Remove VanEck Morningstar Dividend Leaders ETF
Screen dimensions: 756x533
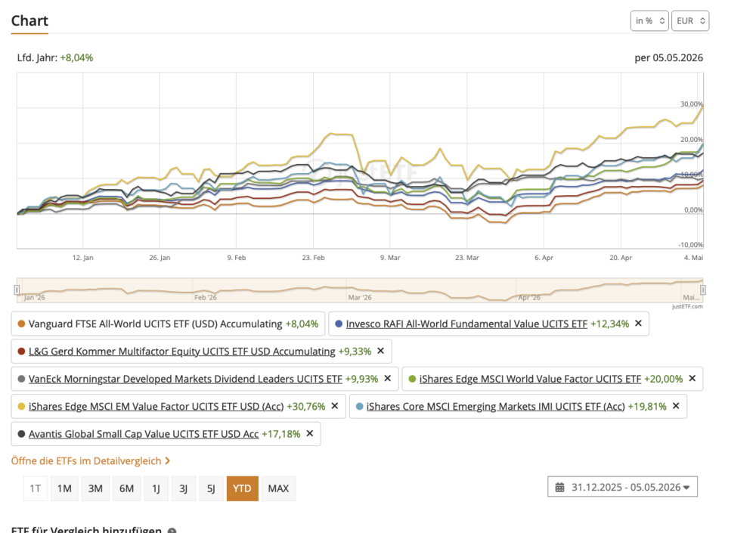(387, 378)
